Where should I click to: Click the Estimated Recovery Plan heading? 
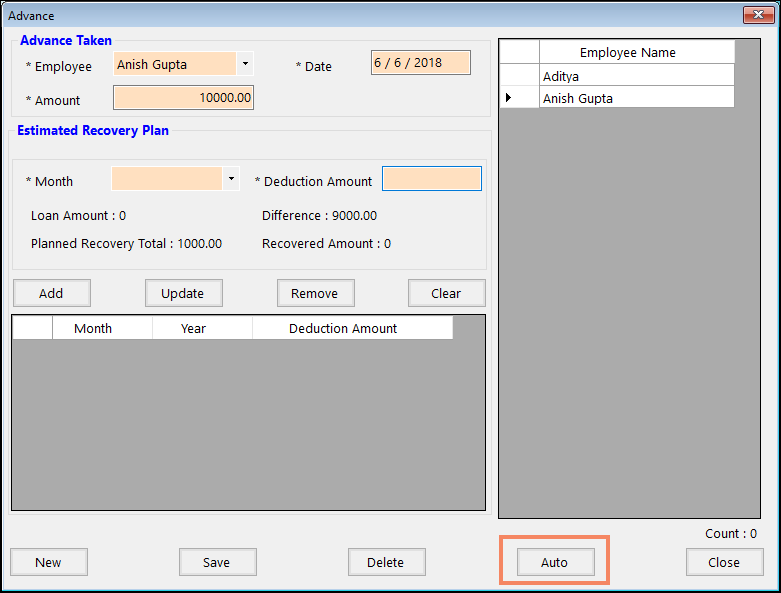(93, 130)
